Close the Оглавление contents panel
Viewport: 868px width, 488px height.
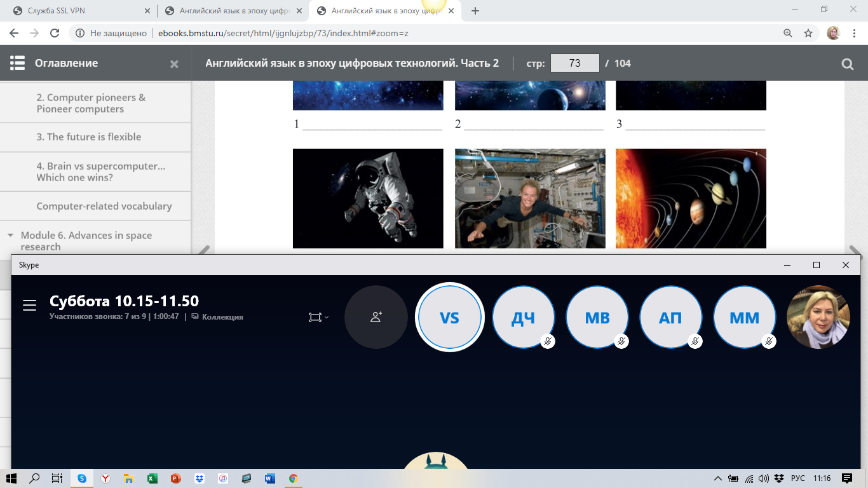point(174,64)
